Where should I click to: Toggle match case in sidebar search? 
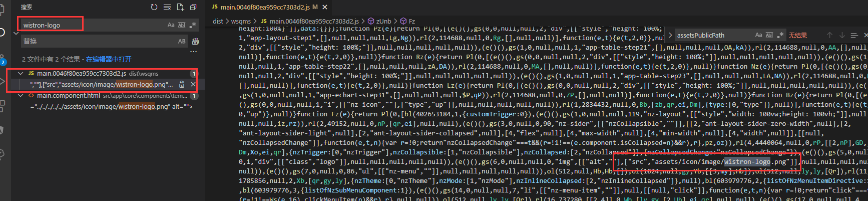tap(171, 25)
